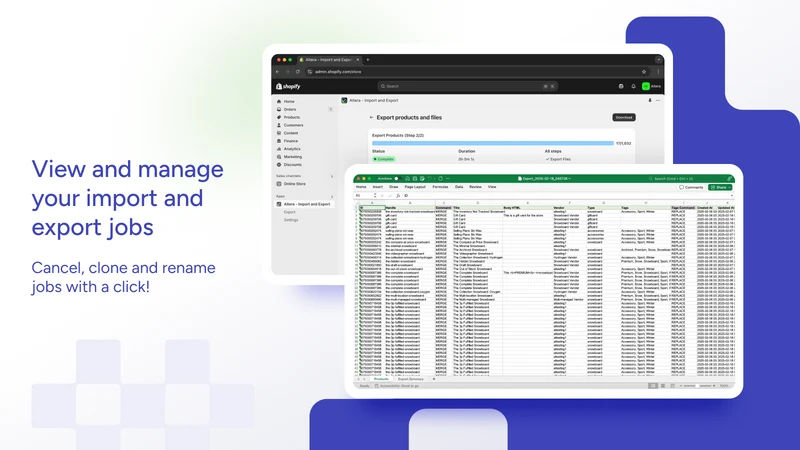Click the Excel zoom slider
Screen dimensions: 800x450
click(697, 386)
